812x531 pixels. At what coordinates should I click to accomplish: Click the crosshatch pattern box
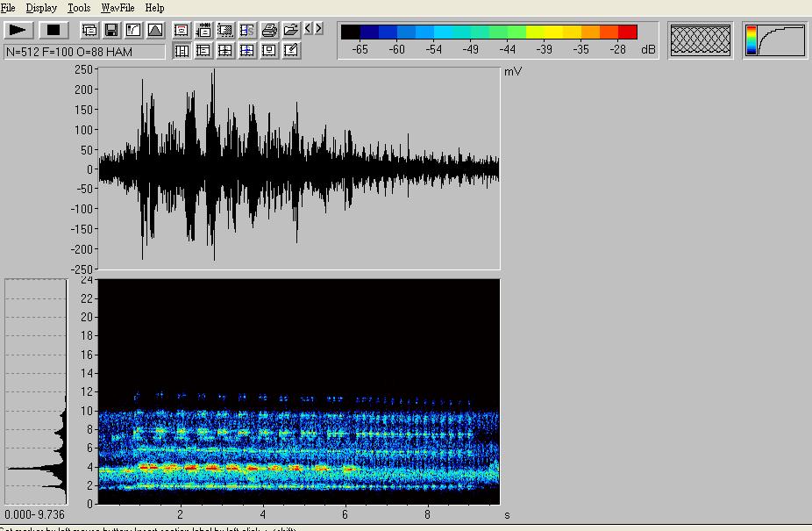tap(700, 40)
